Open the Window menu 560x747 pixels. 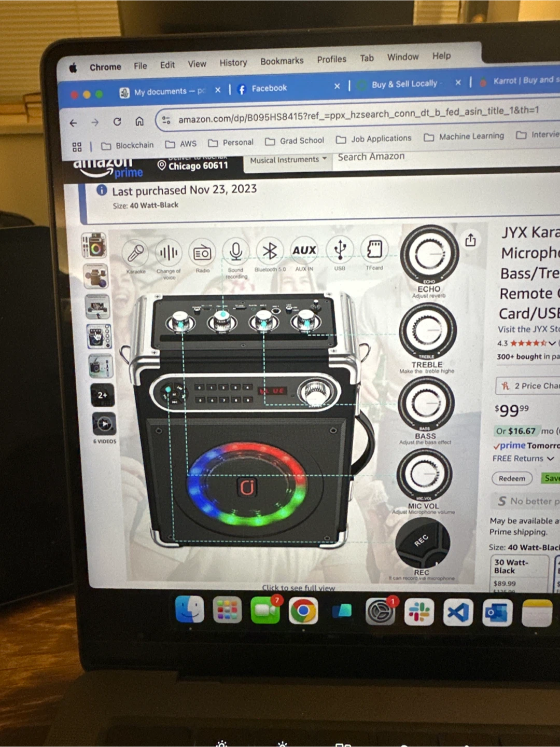point(402,57)
